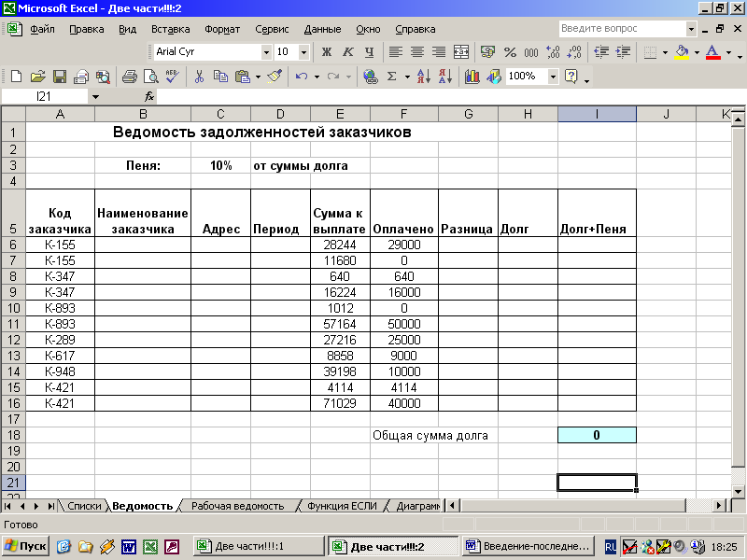Click the AutoSum sigma button
Image resolution: width=747 pixels, height=560 pixels.
coord(391,77)
